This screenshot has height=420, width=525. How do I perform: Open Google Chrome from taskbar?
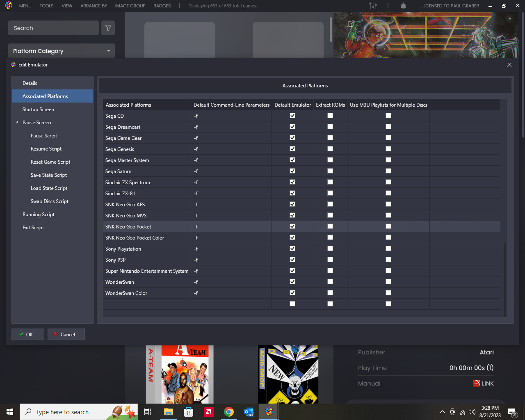(x=229, y=412)
